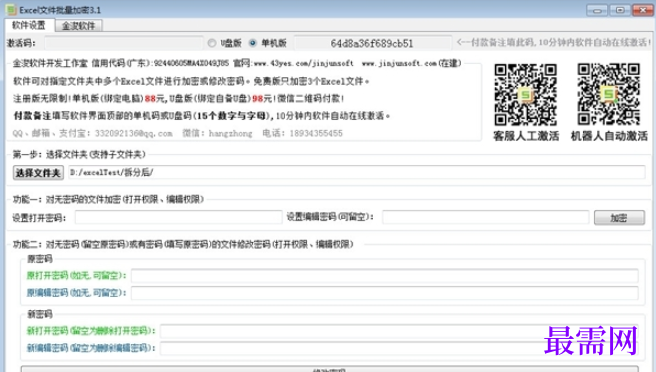This screenshot has width=656, height=372.
Task: Click the 设置编辑密码(可留空) input field
Action: (486, 217)
